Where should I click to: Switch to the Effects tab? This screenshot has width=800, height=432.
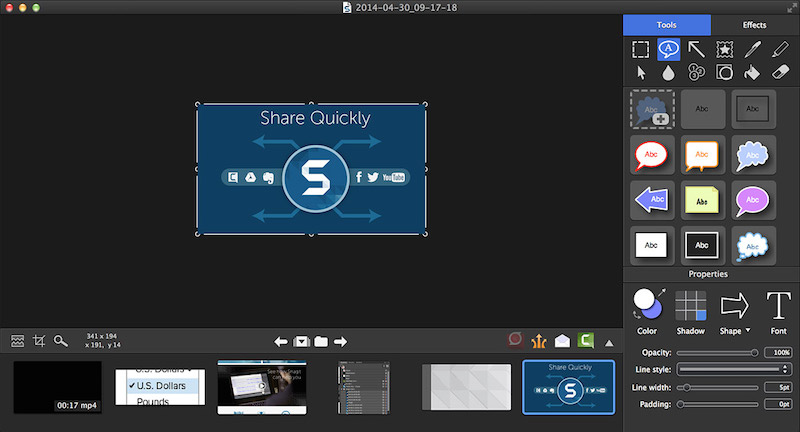pos(755,24)
